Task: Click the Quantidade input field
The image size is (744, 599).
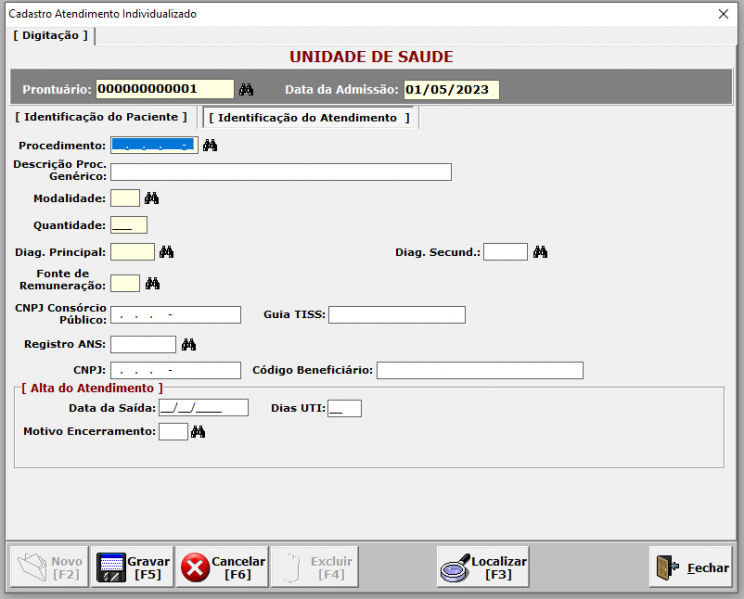Action: pyautogui.click(x=129, y=225)
